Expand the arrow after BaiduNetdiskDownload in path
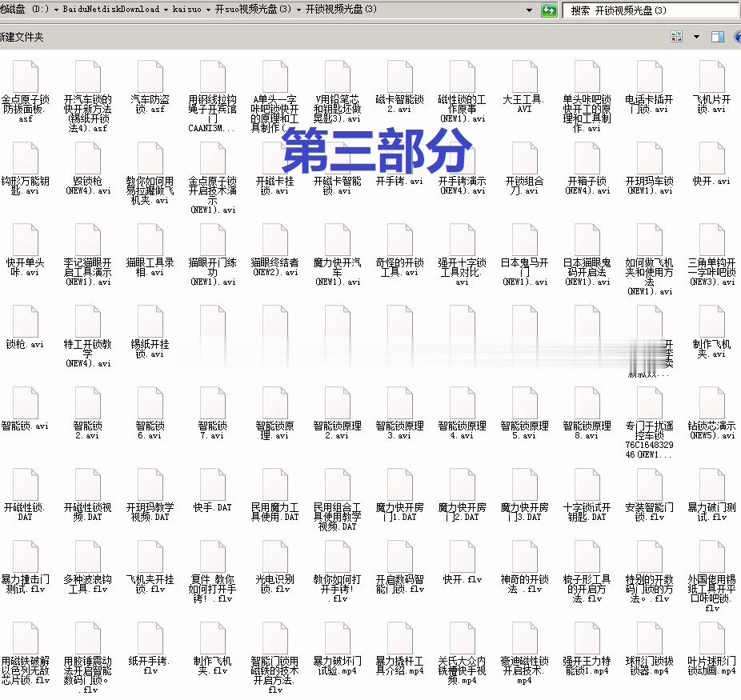This screenshot has width=741, height=700. pos(166,10)
